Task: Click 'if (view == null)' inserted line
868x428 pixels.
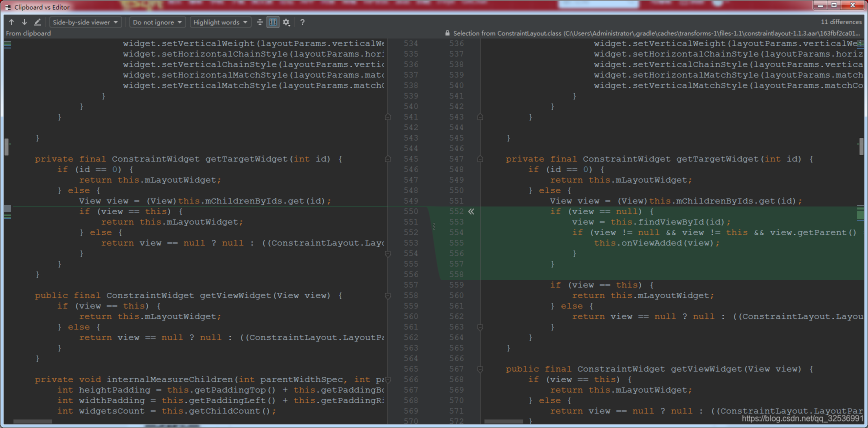Action: click(602, 211)
